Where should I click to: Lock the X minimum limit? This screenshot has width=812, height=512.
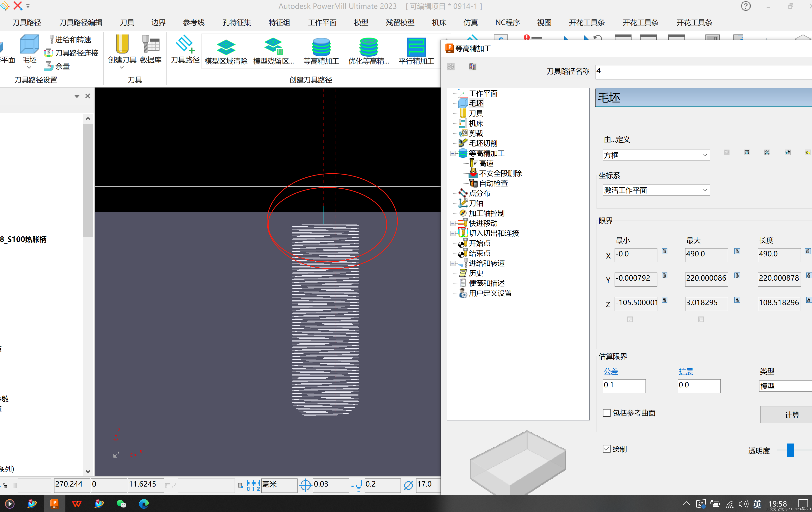pyautogui.click(x=664, y=251)
